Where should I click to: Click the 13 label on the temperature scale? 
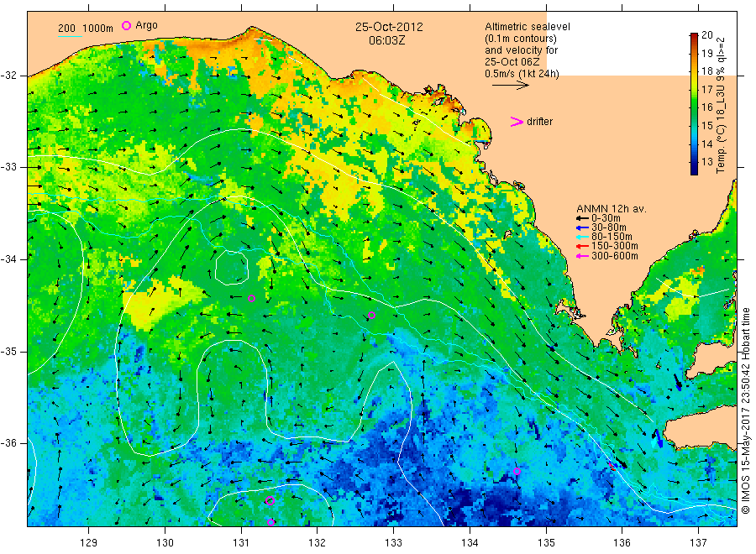point(706,162)
